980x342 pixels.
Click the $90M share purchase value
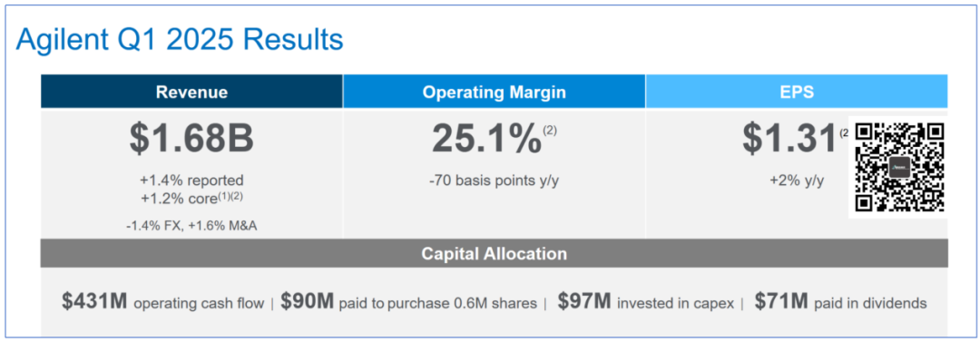click(x=308, y=302)
